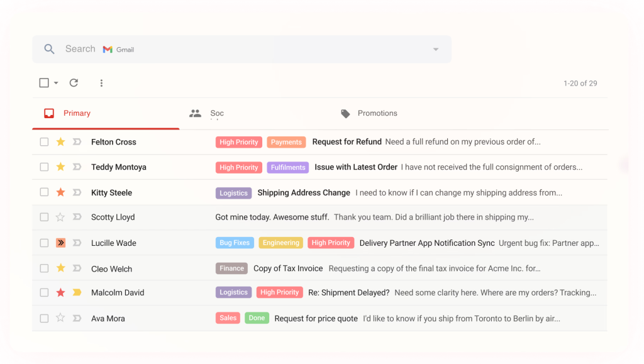Image resolution: width=644 pixels, height=364 pixels.
Task: Mark Cleo Welch email as important
Action: tap(77, 268)
